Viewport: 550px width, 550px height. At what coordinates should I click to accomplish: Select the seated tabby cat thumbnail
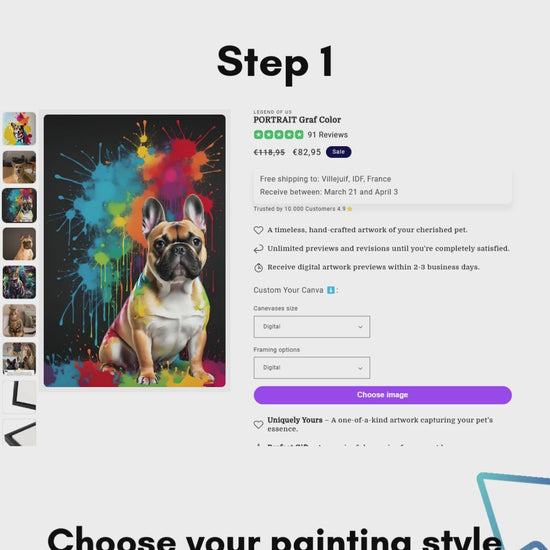pyautogui.click(x=19, y=320)
